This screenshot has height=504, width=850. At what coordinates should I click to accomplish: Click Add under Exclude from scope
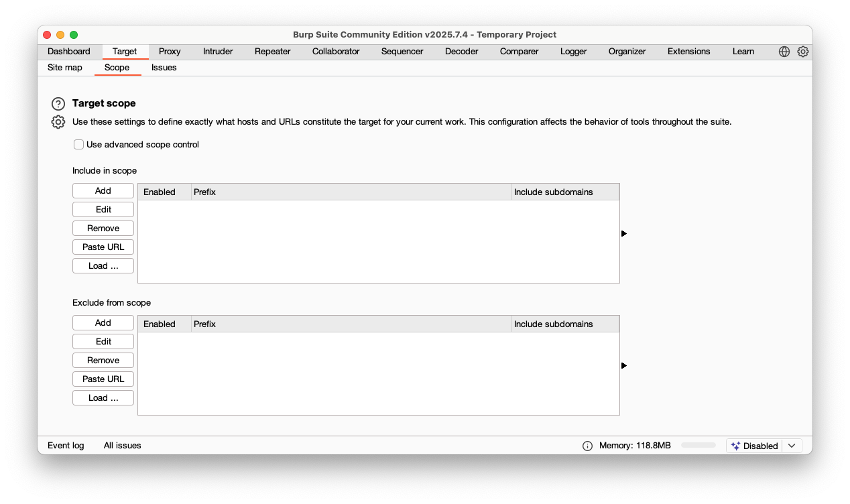point(103,323)
